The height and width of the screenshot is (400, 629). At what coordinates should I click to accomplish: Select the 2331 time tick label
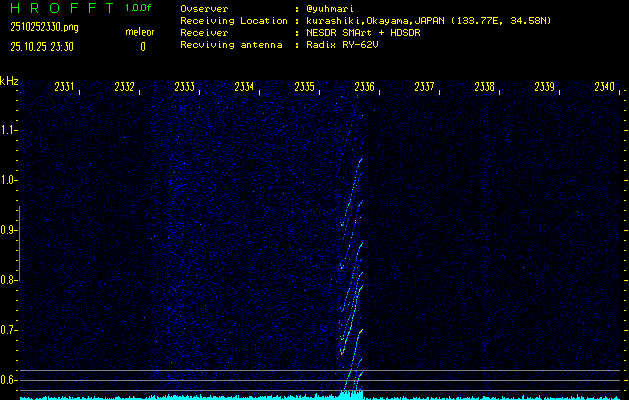[x=64, y=87]
